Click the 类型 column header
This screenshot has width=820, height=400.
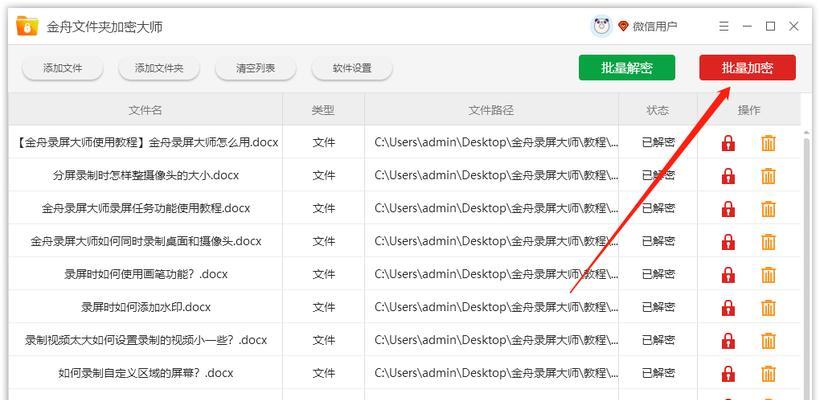(x=323, y=110)
